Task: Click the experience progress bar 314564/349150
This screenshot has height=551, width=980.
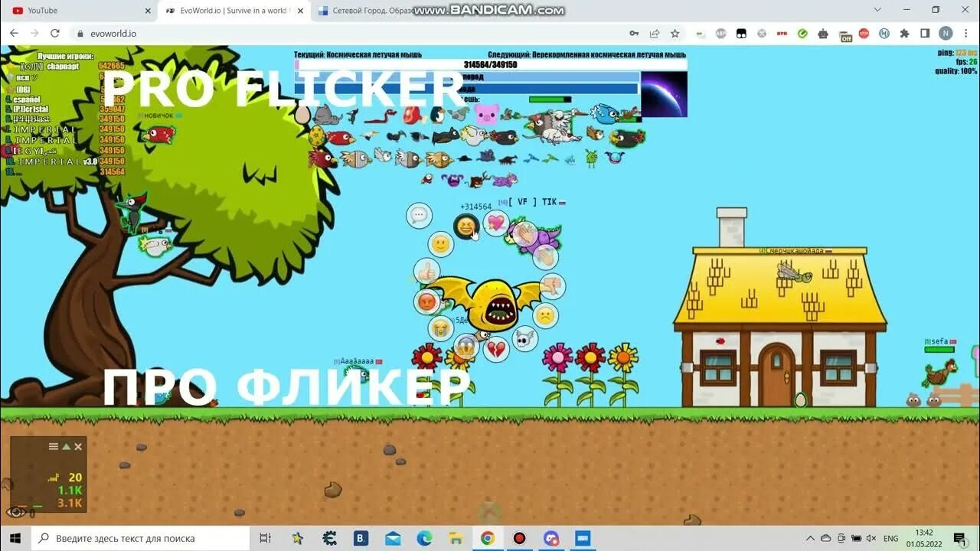Action: (x=491, y=65)
